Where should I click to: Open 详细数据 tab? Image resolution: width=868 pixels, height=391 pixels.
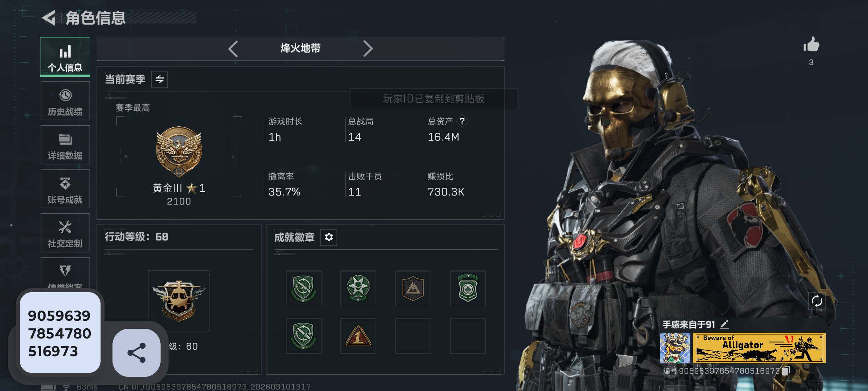(65, 145)
